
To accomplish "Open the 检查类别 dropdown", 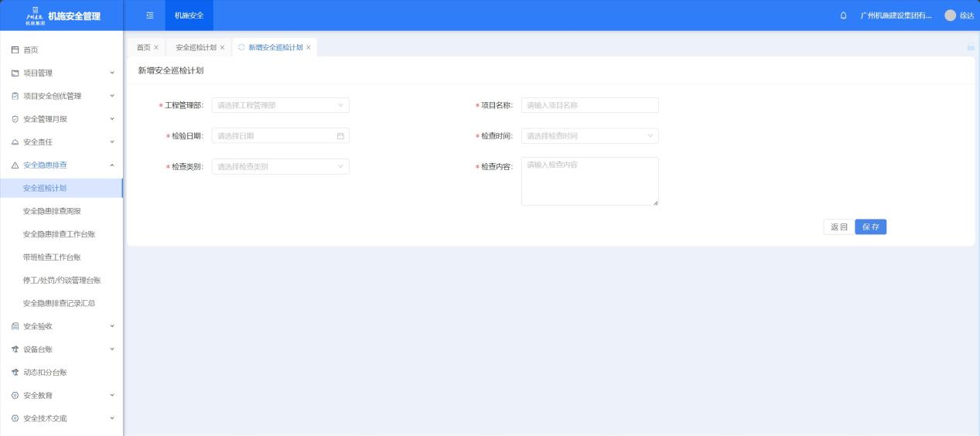I will pos(280,167).
